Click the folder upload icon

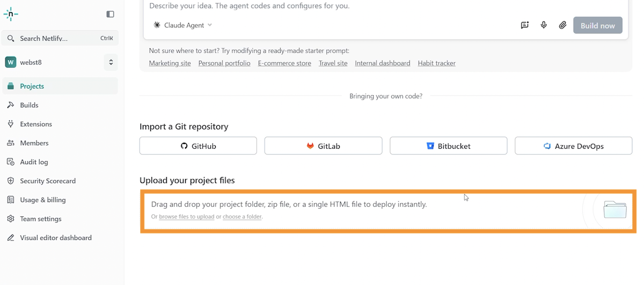tap(615, 209)
